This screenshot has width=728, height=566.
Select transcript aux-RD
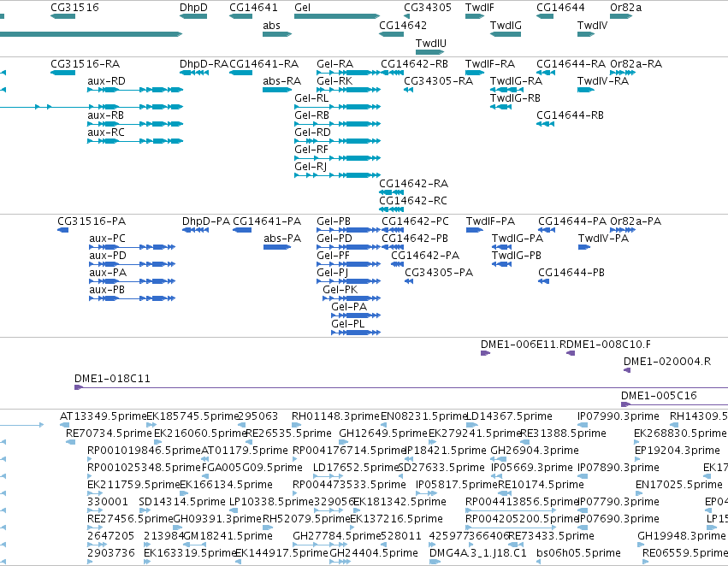(135, 90)
